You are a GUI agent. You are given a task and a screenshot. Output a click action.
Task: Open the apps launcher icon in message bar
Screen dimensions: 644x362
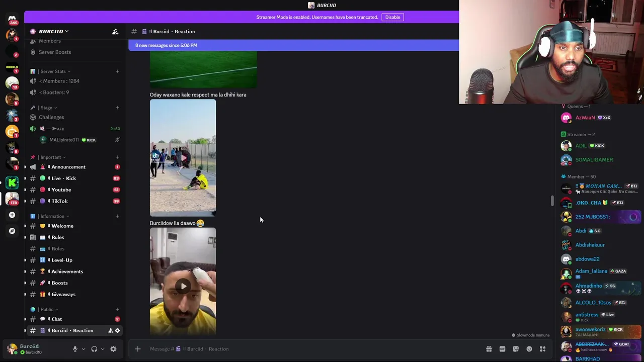tap(543, 349)
